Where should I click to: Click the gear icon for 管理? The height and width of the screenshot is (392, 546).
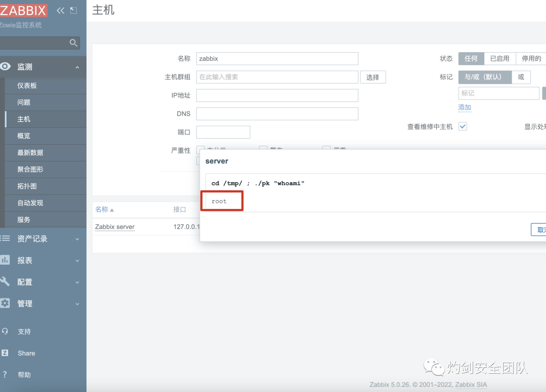(x=5, y=303)
